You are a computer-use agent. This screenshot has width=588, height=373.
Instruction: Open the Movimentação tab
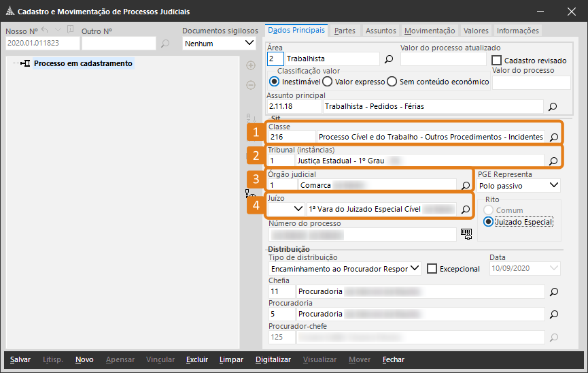[x=430, y=31]
